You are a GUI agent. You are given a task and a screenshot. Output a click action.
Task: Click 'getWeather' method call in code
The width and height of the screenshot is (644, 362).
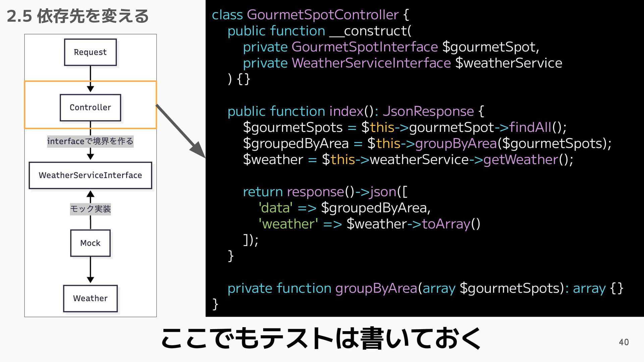521,160
